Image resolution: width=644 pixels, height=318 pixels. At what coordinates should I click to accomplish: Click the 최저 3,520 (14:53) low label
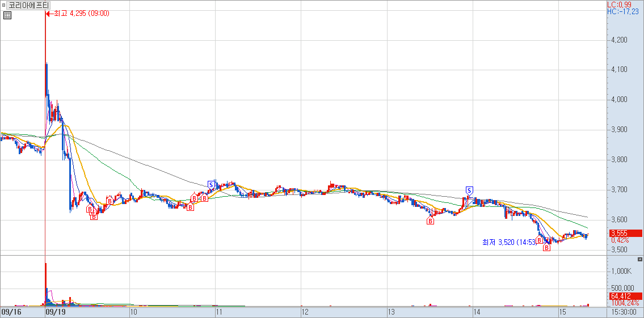[x=510, y=243]
